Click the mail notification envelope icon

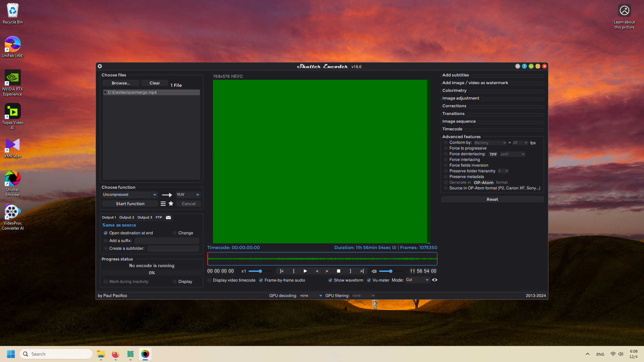[x=168, y=218]
